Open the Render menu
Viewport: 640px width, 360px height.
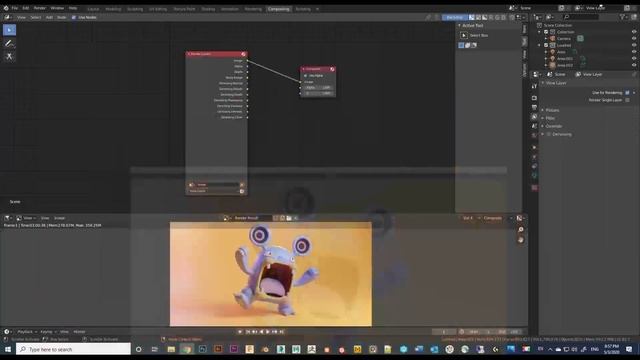click(x=40, y=8)
